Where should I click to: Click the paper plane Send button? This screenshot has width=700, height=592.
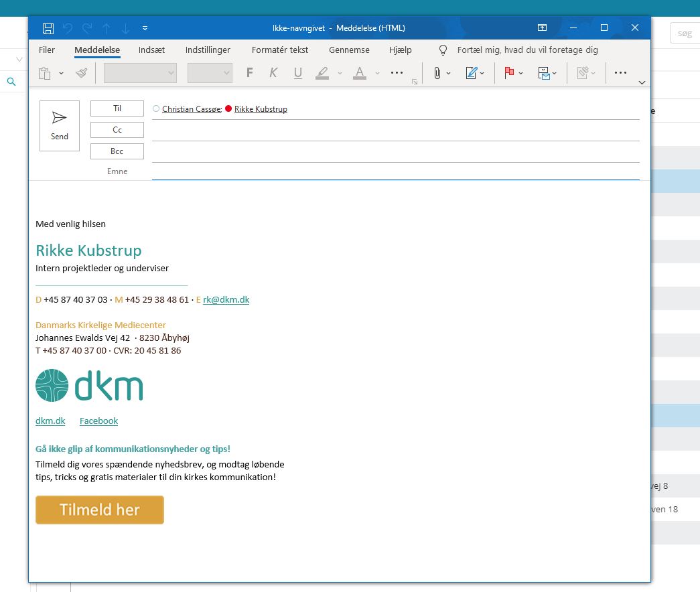(60, 126)
